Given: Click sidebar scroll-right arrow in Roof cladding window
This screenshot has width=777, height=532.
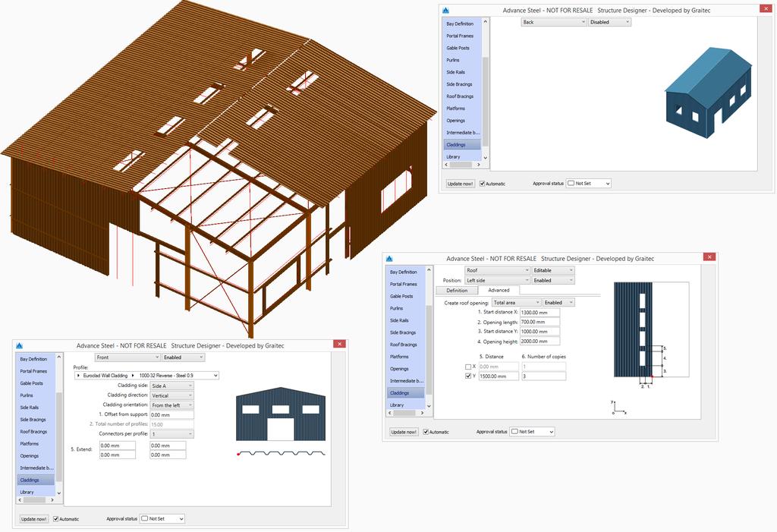Looking at the screenshot, I should [422, 413].
